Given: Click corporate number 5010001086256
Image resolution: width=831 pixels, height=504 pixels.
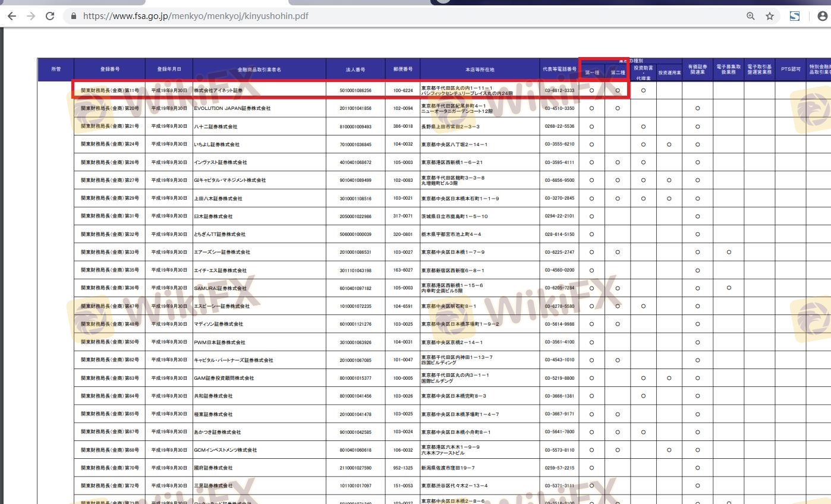Looking at the screenshot, I should [355, 90].
